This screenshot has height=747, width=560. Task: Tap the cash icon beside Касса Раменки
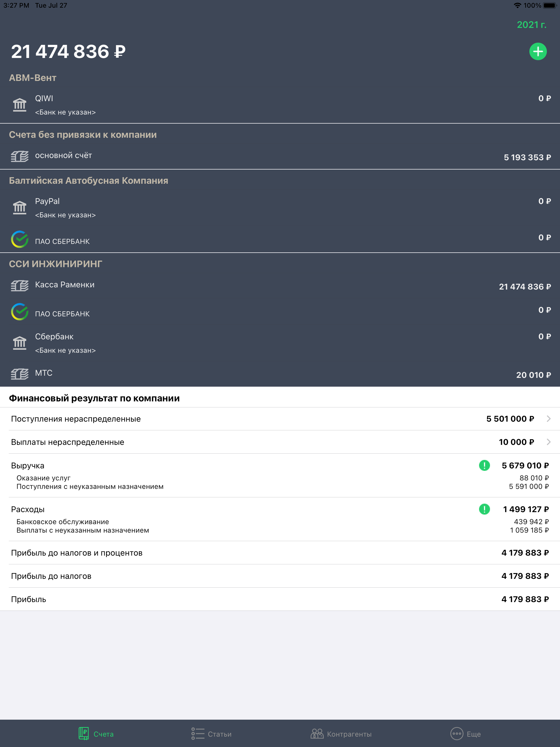point(20,286)
